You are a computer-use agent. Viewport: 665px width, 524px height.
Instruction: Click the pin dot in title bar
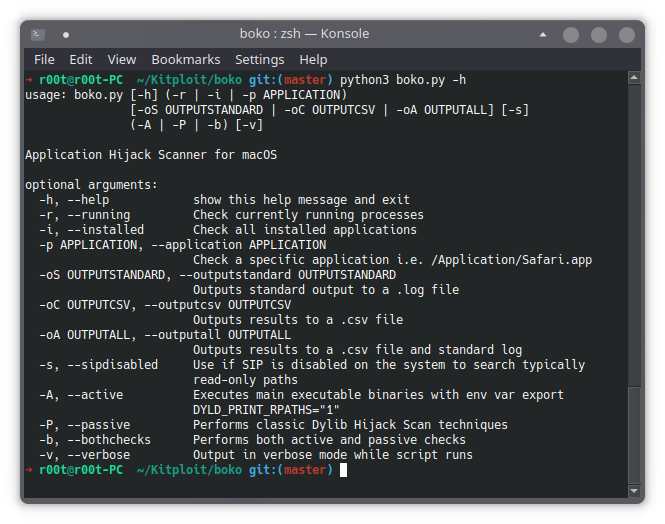point(66,35)
